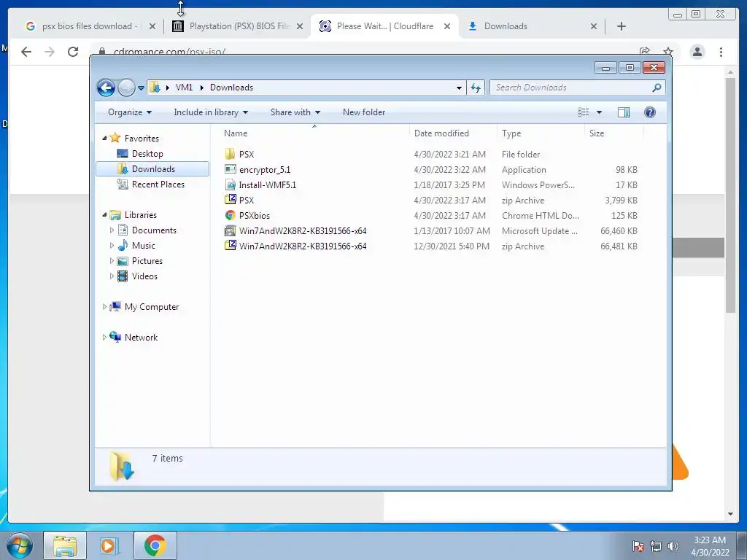Click Chrome page vertical scrollbar
This screenshot has height=560, width=747.
(x=730, y=195)
